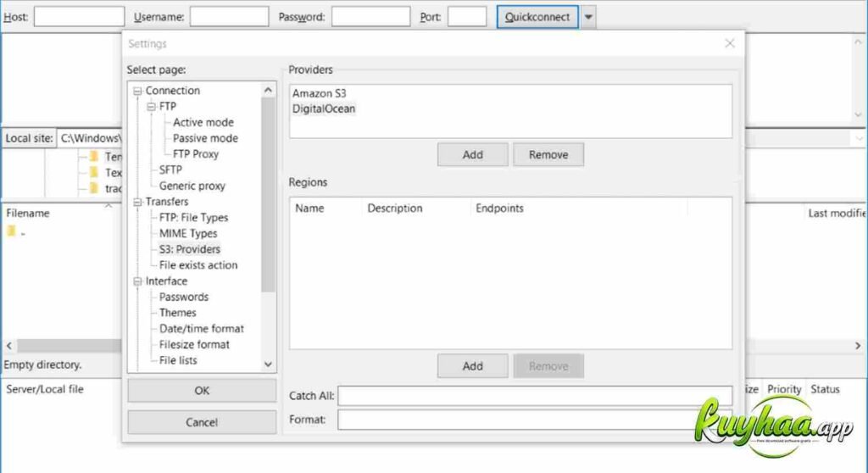The width and height of the screenshot is (868, 473).
Task: Select MIME Types page
Action: click(x=188, y=234)
